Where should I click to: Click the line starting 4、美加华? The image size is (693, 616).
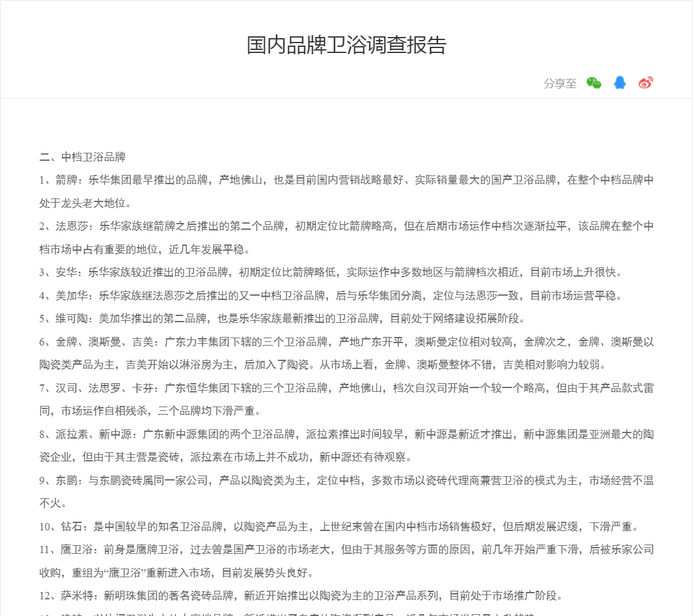tap(331, 296)
